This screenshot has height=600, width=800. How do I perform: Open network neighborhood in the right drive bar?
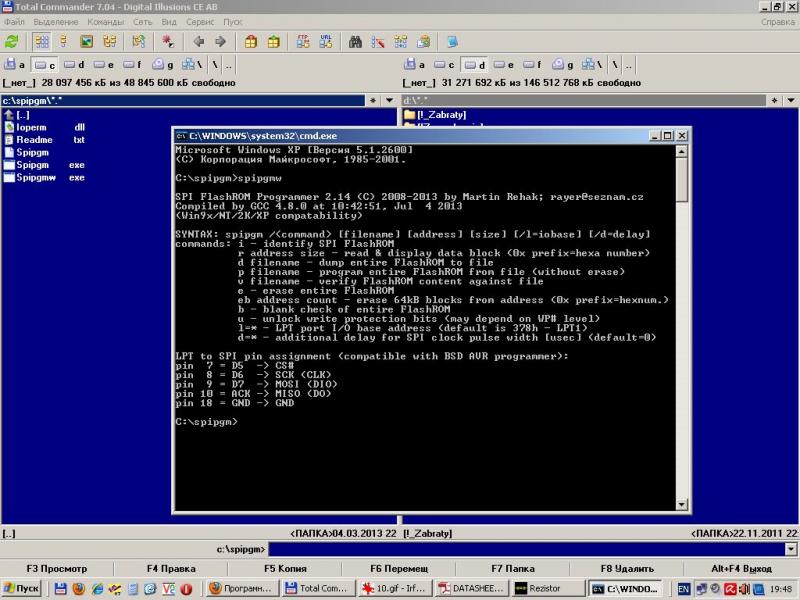(x=592, y=64)
